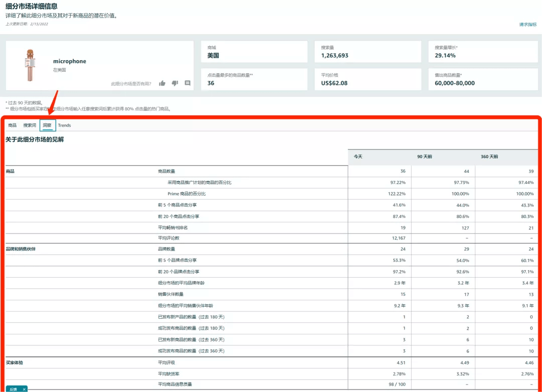Click the thumbs down feedback icon
Screen dimensions: 542x392
click(x=175, y=83)
